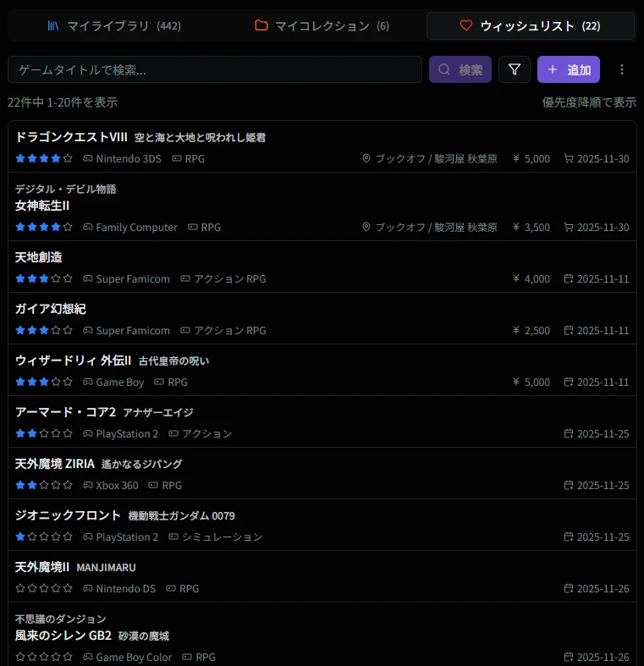This screenshot has height=666, width=644.
Task: Open ガイア幻想紀 game entry title
Action: click(x=51, y=309)
